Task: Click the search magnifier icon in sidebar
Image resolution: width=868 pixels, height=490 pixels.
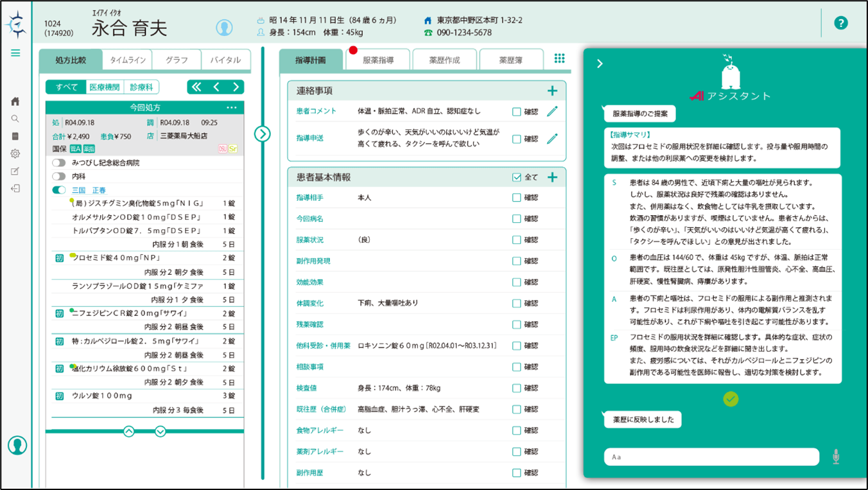Action: pyautogui.click(x=15, y=119)
